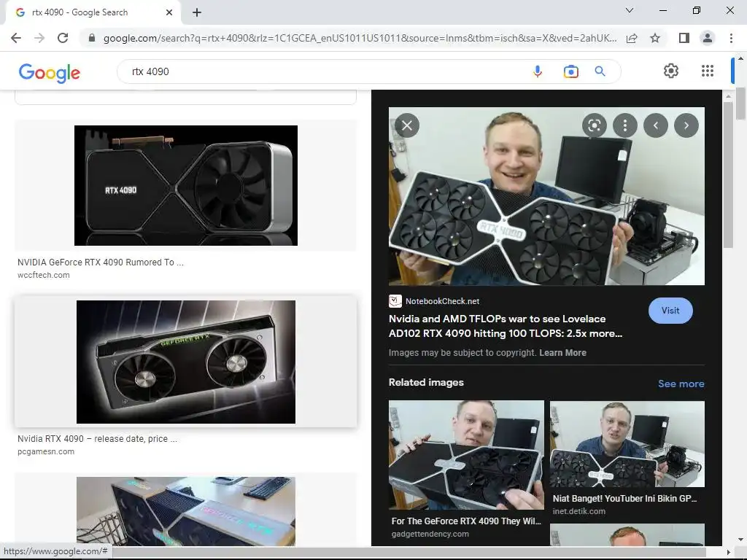Open Nvidia RTX 4090 – release date, price result
This screenshot has height=560, width=747.
(x=97, y=439)
